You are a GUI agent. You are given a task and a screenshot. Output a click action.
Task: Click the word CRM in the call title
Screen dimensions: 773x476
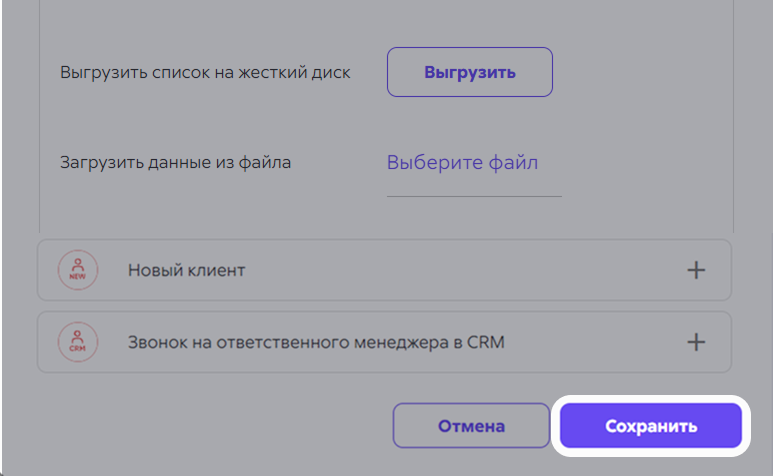[486, 342]
